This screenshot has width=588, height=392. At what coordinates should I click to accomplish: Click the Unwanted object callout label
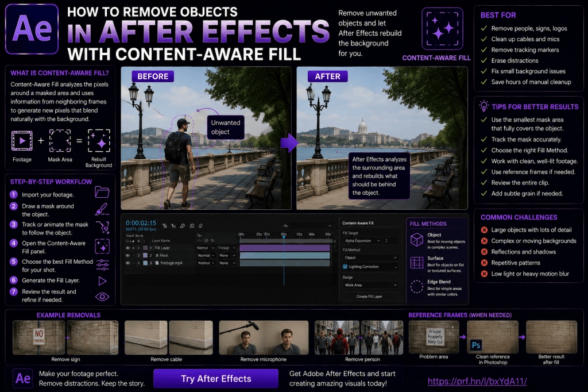click(226, 127)
